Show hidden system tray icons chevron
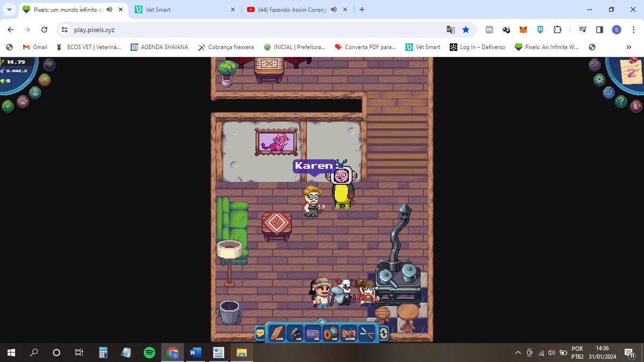This screenshot has width=644, height=362. click(518, 352)
